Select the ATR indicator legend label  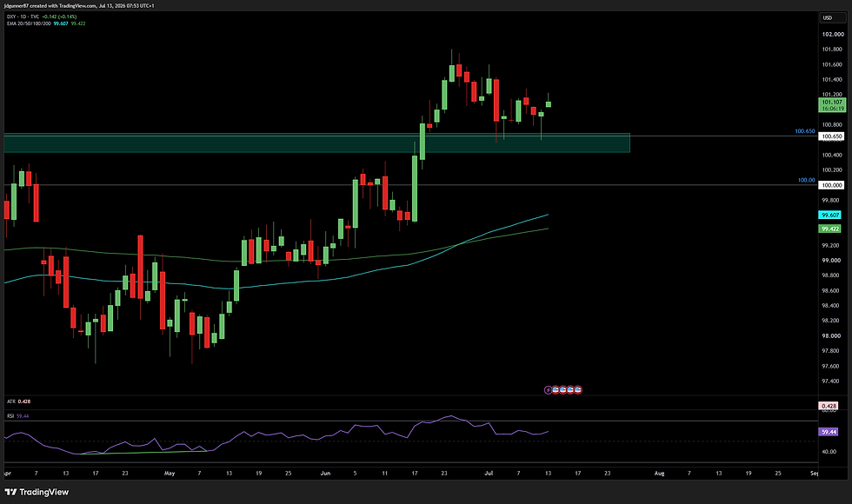pyautogui.click(x=10, y=401)
